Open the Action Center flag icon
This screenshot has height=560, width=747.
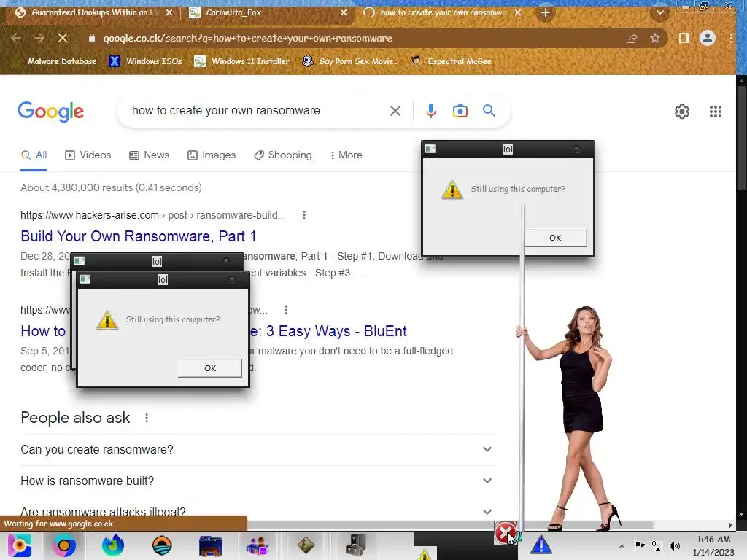pyautogui.click(x=639, y=545)
